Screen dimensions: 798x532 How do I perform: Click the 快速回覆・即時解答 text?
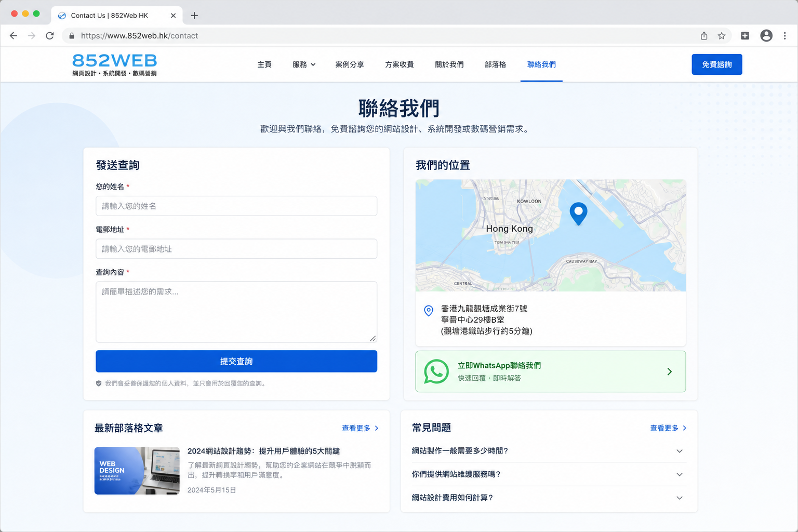pos(489,378)
